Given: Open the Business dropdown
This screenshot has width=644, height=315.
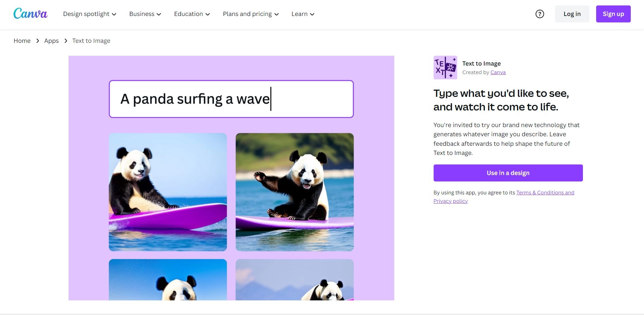Looking at the screenshot, I should [145, 14].
